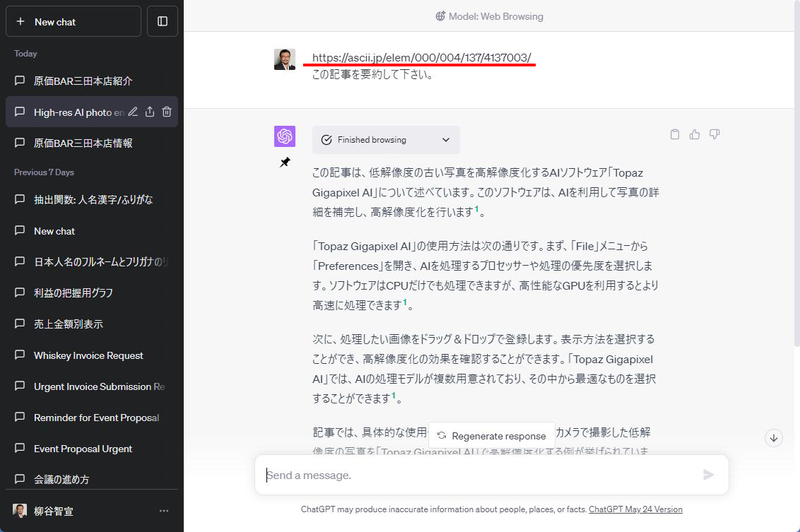Open the Reminder for Event Proposal chat
This screenshot has height=532, width=800.
(92, 418)
